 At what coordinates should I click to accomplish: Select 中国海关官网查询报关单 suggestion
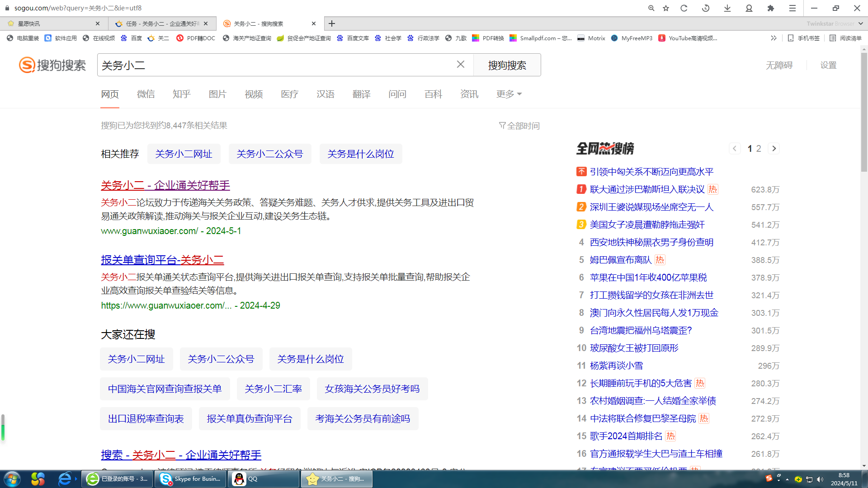pyautogui.click(x=165, y=389)
